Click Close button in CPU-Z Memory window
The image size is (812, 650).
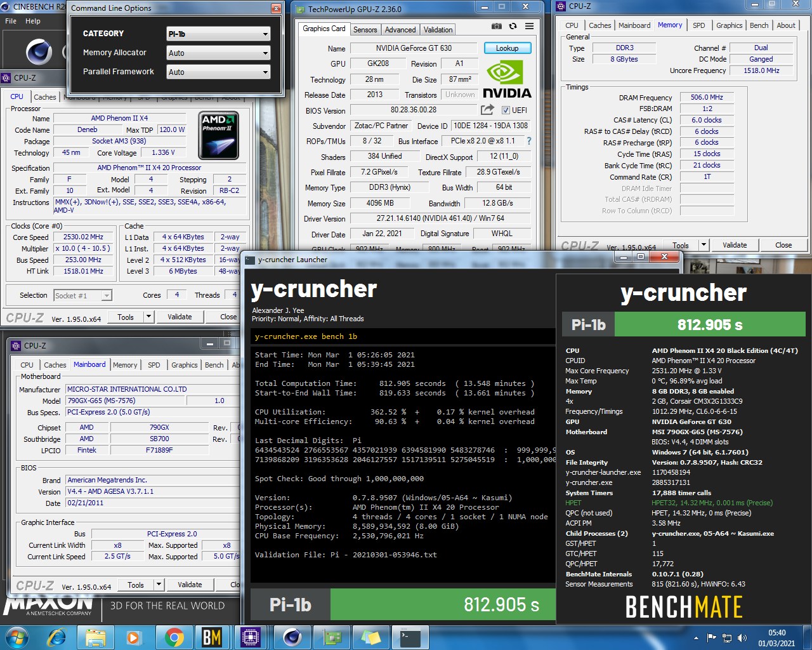(783, 245)
